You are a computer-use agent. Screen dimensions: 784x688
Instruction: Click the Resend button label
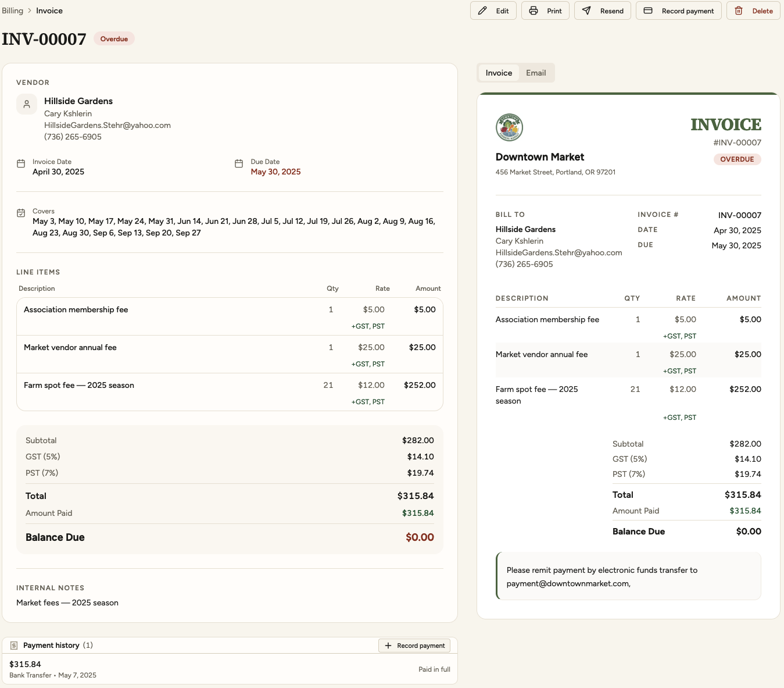tap(612, 11)
